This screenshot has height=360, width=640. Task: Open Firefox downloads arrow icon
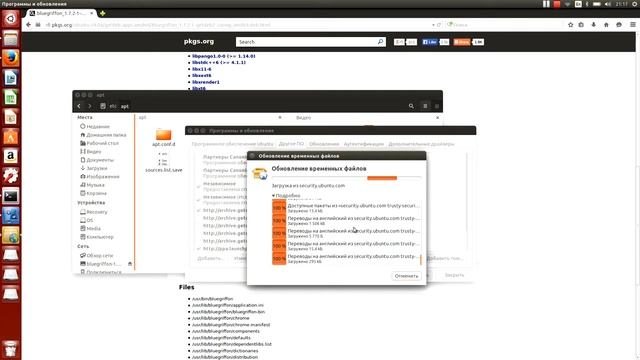coord(593,25)
